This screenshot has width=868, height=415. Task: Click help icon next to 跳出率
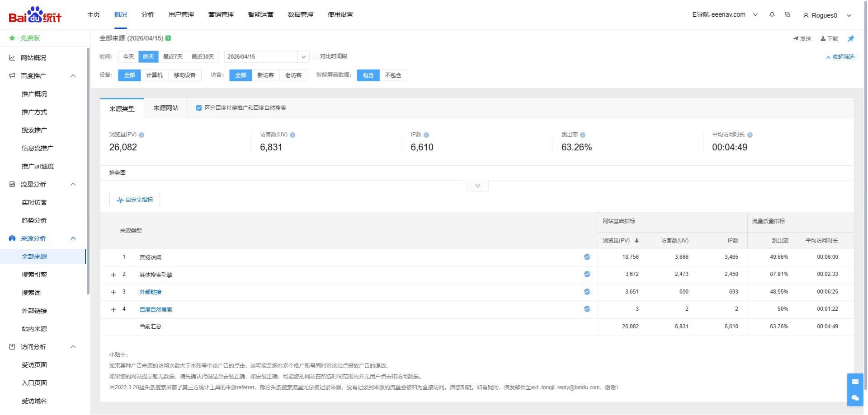point(583,135)
